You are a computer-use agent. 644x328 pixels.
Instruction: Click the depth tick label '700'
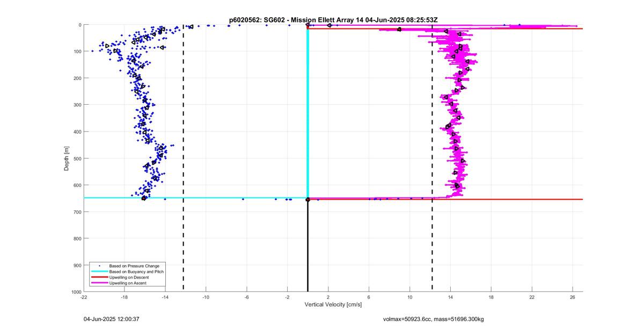[x=77, y=212]
